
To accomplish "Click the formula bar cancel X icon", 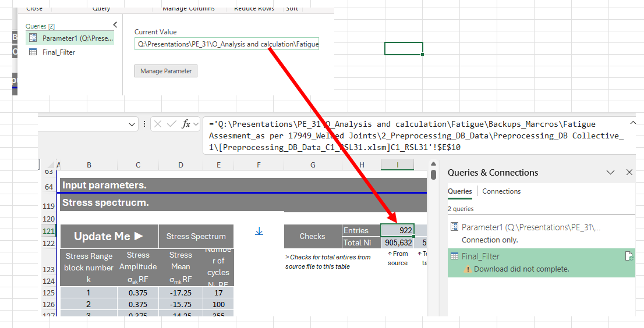I will [158, 124].
